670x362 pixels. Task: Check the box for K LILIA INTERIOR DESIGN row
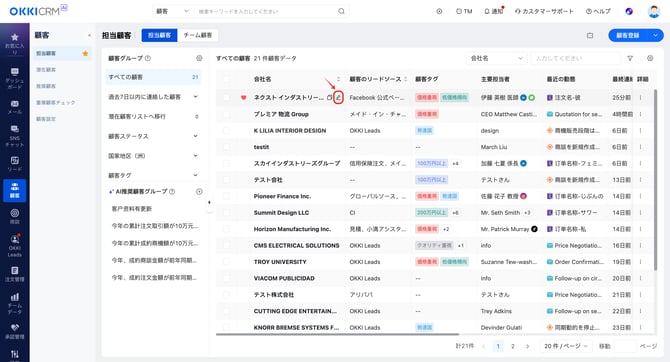(226, 130)
